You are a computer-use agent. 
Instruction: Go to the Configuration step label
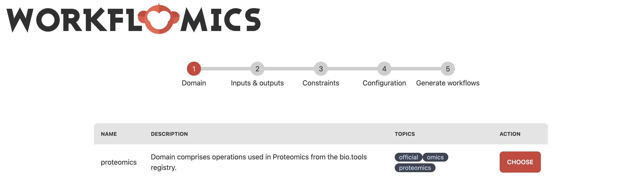[384, 83]
